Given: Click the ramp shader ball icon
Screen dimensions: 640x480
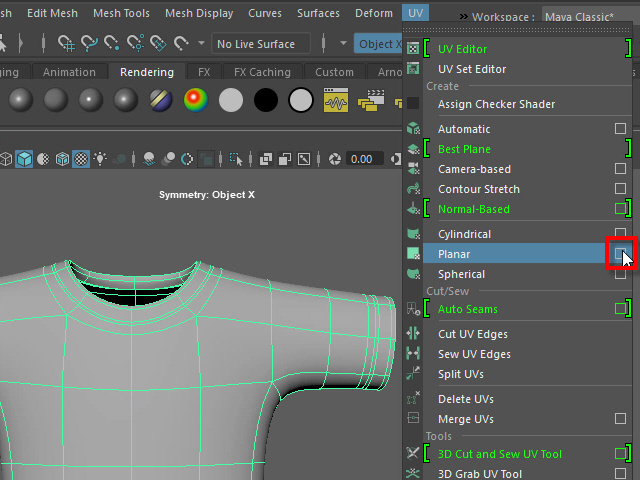Looking at the screenshot, I should click(x=195, y=101).
